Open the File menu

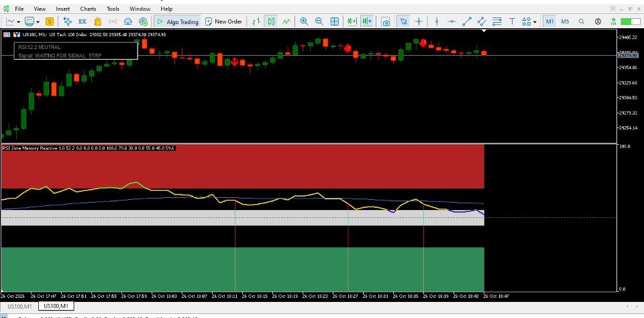point(19,9)
